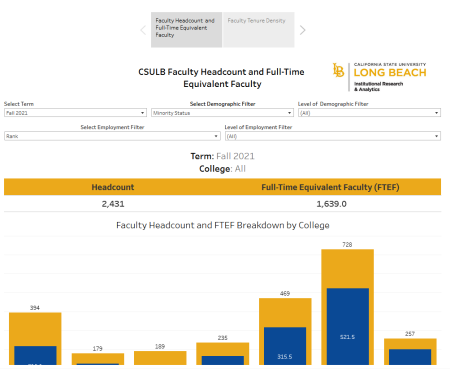450x369 pixels.
Task: Select the Faculty Headcount and Full-Time Equivalent Faculty tab
Action: pos(186,30)
